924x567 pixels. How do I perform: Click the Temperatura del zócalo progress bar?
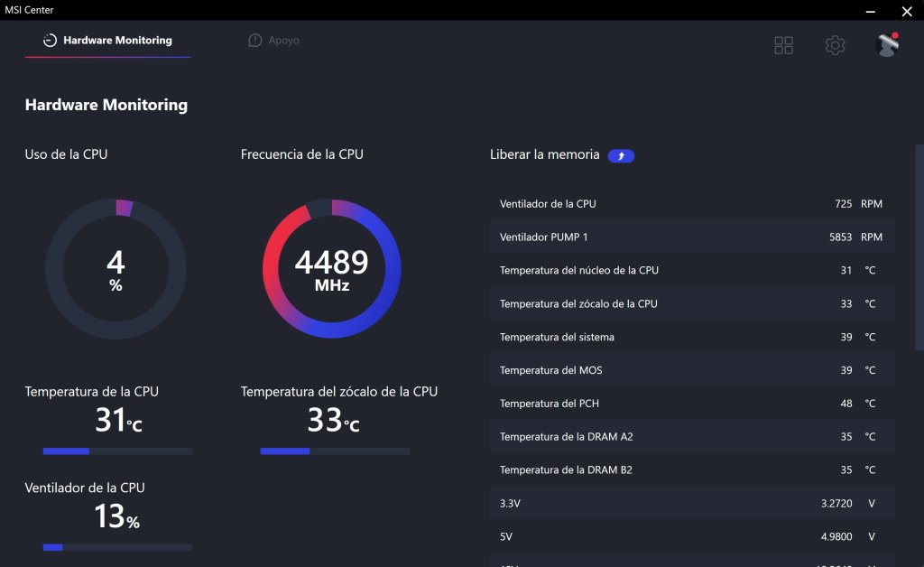(335, 451)
